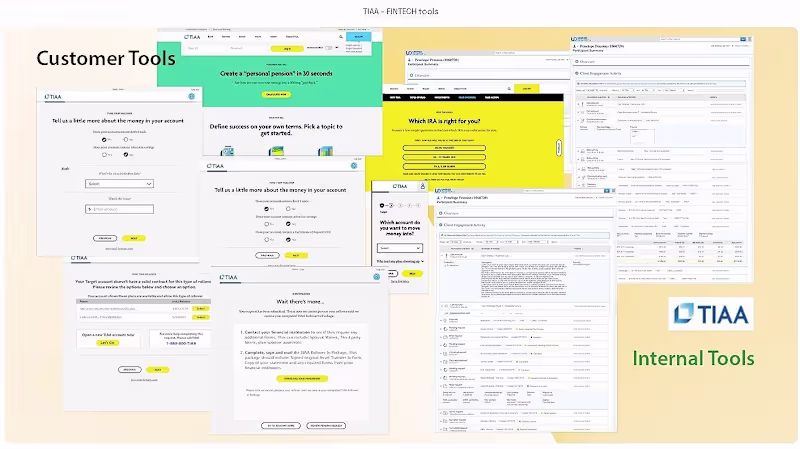Select Yes for first question in middle form
This screenshot has height=449, width=800.
pos(266,209)
